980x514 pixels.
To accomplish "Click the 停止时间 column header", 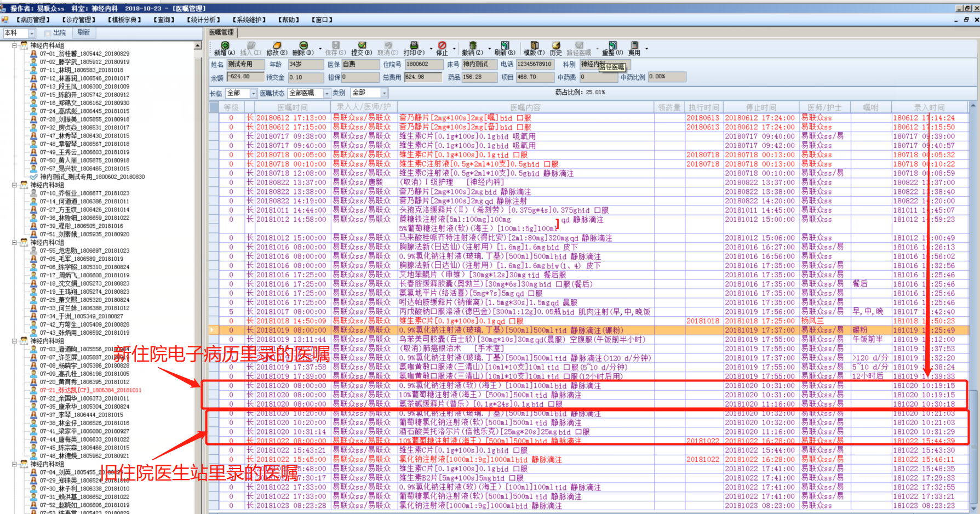I will point(761,107).
